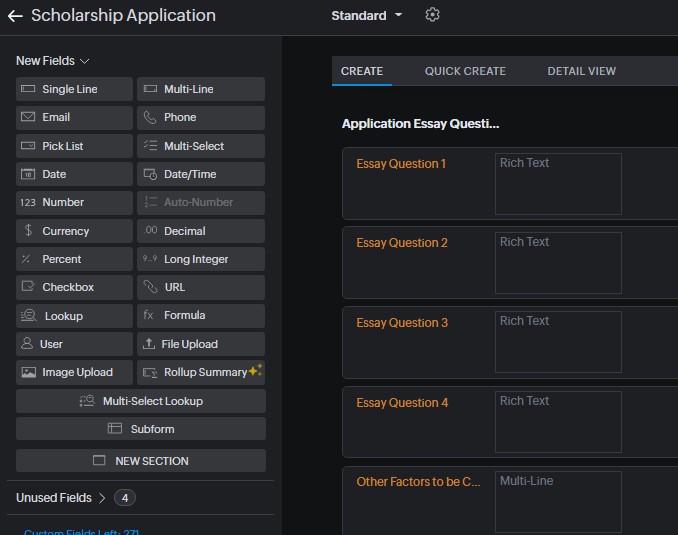Click the Decimal .00 icon

click(x=150, y=230)
